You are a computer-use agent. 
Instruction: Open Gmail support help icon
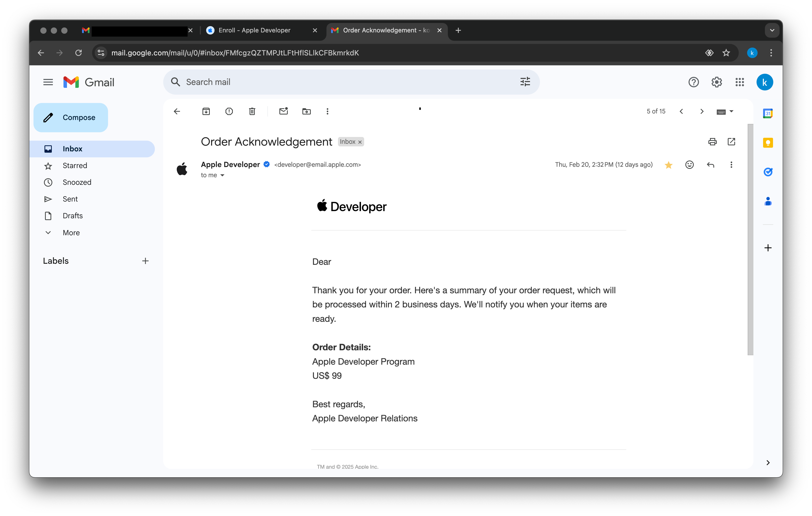point(693,82)
